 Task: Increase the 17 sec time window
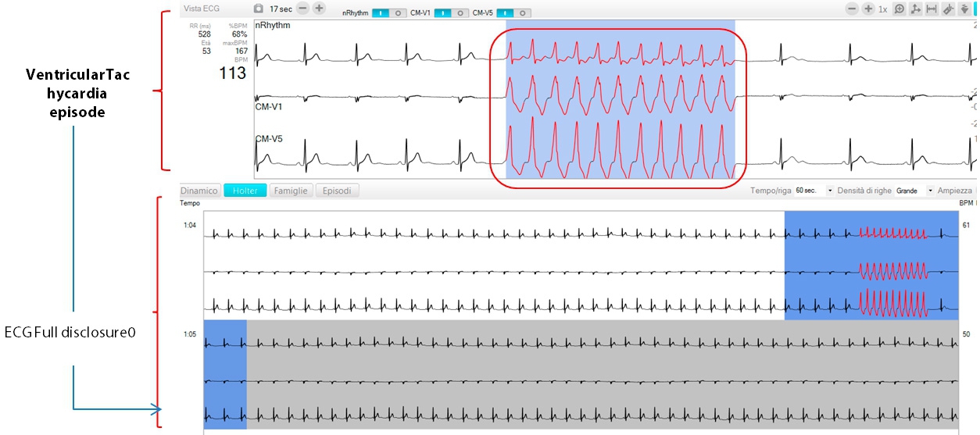(x=319, y=9)
